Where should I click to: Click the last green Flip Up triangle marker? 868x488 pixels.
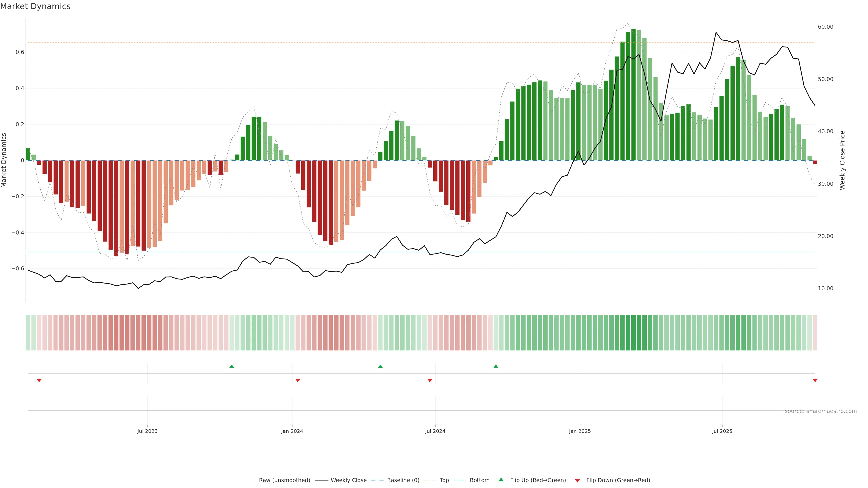tap(496, 366)
